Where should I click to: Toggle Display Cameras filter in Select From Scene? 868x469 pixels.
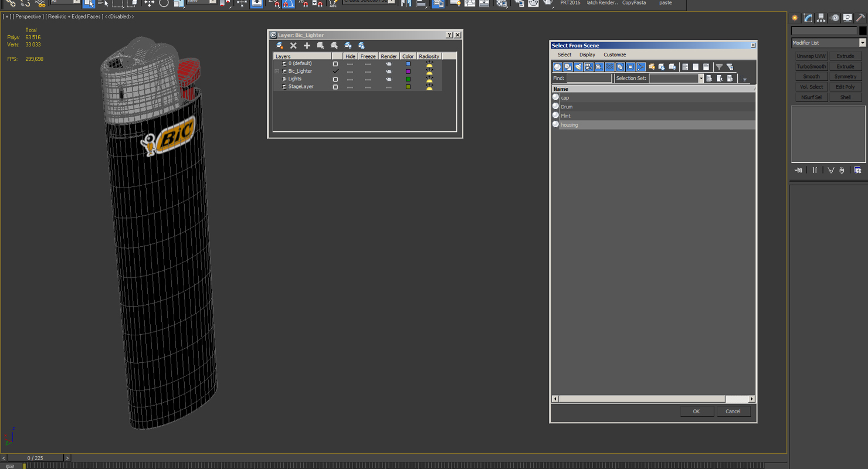pyautogui.click(x=588, y=67)
